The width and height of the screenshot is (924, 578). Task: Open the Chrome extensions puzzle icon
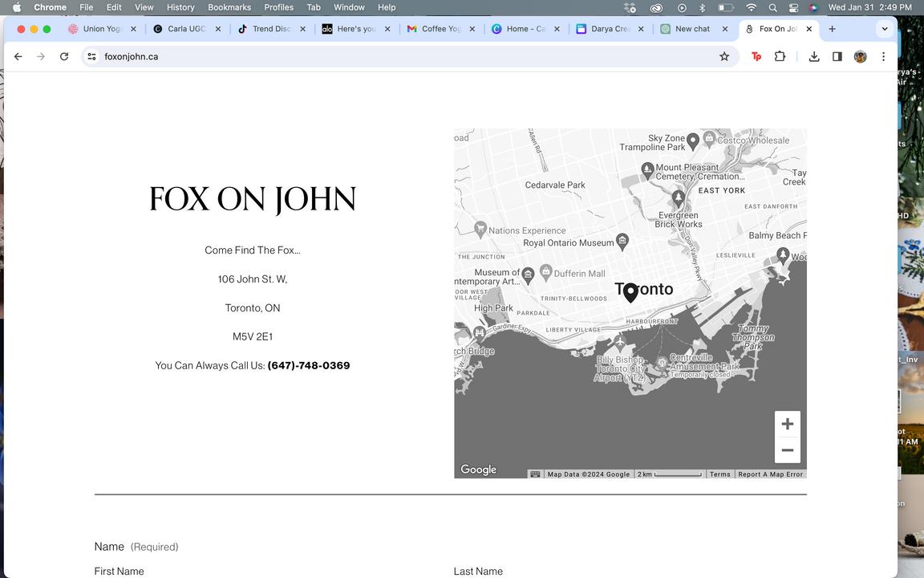click(780, 57)
